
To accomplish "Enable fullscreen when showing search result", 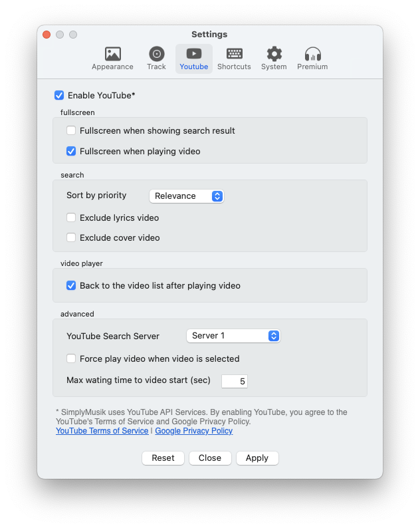I will [x=71, y=130].
